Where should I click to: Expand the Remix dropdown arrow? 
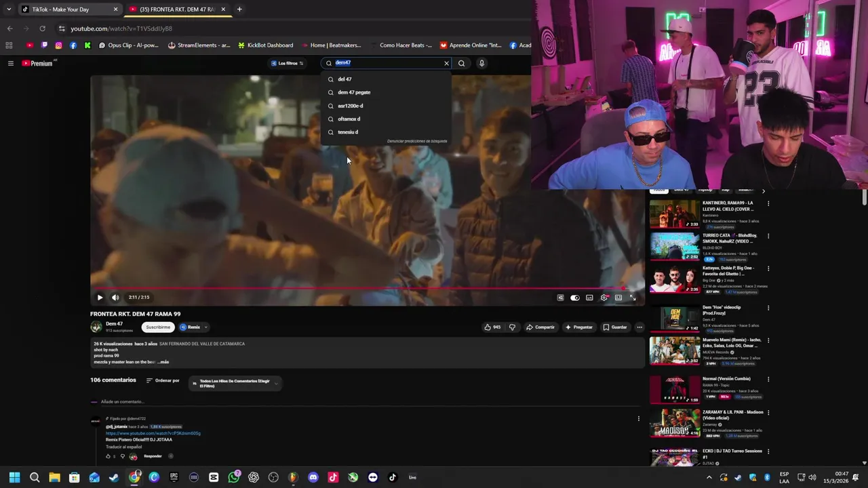[x=206, y=327]
